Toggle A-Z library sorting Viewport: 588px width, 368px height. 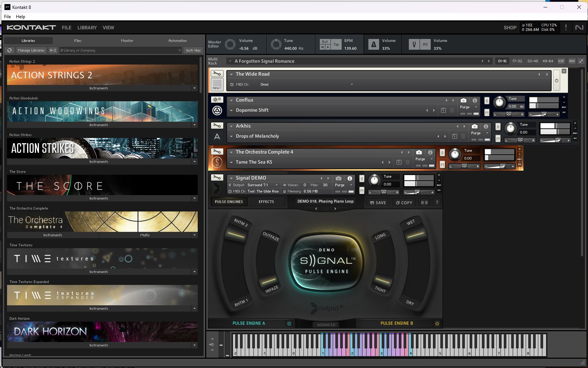53,50
